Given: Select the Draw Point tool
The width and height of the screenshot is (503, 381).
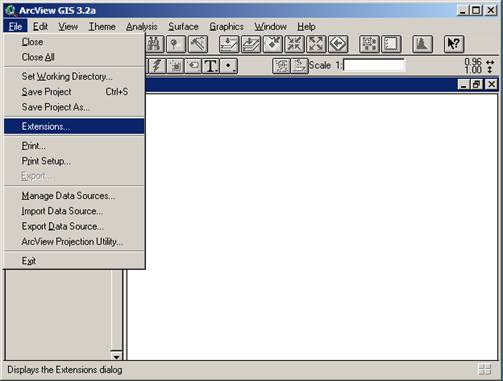Looking at the screenshot, I should coord(229,66).
